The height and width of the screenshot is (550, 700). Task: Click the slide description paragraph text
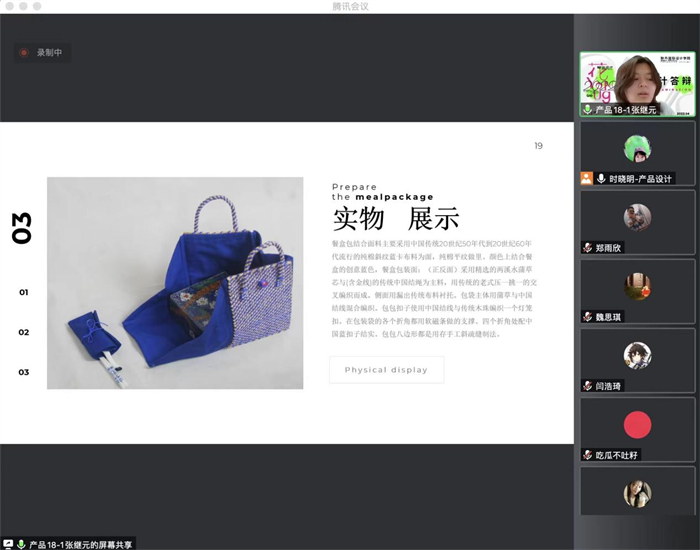point(434,289)
